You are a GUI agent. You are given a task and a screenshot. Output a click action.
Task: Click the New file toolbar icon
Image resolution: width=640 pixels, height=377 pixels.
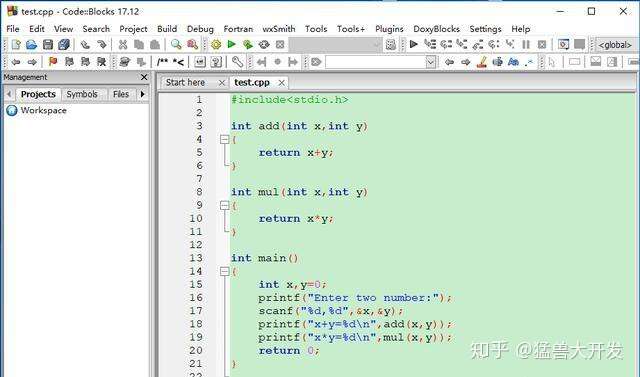(x=16, y=44)
